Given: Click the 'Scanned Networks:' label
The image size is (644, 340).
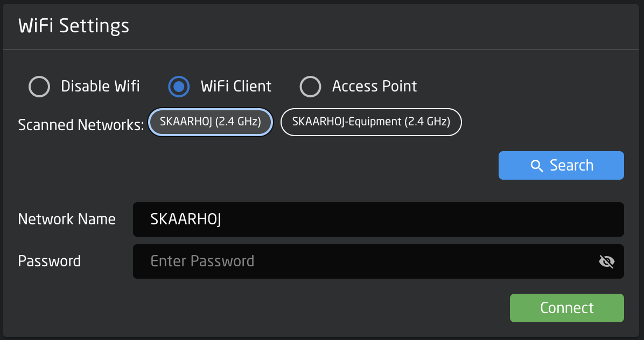Looking at the screenshot, I should [81, 125].
